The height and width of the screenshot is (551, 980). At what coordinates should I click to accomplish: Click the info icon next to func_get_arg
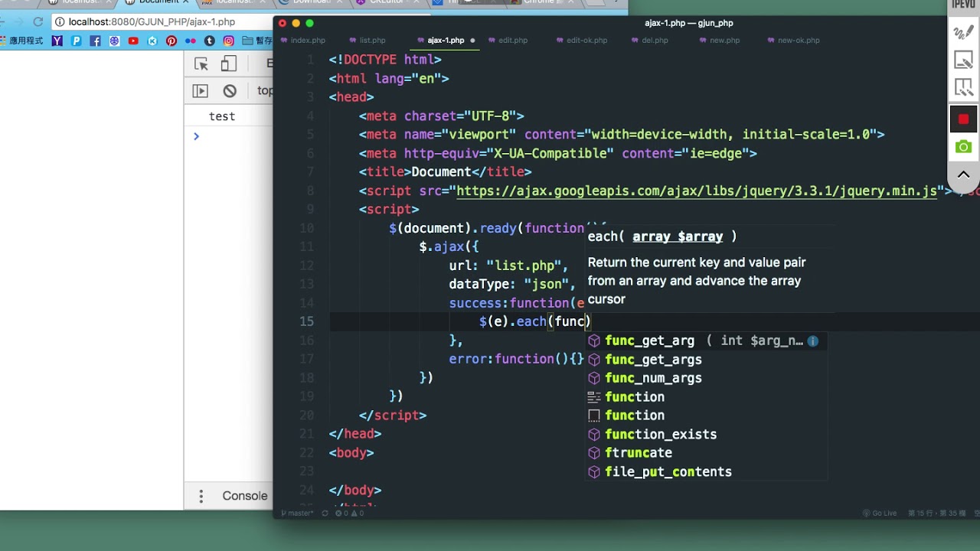coord(813,341)
